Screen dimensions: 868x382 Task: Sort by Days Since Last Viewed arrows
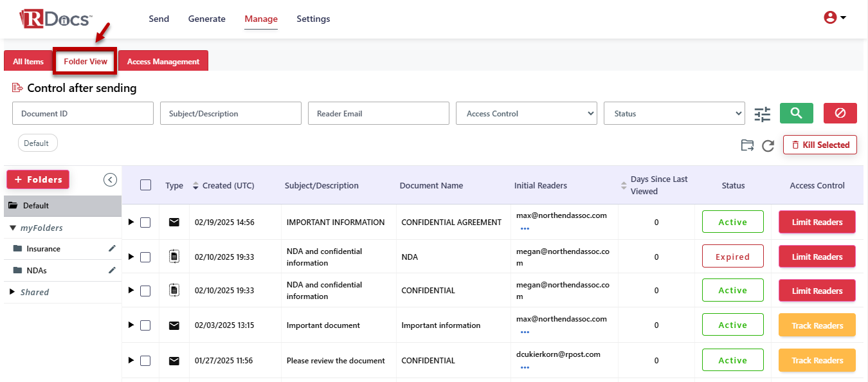point(624,186)
